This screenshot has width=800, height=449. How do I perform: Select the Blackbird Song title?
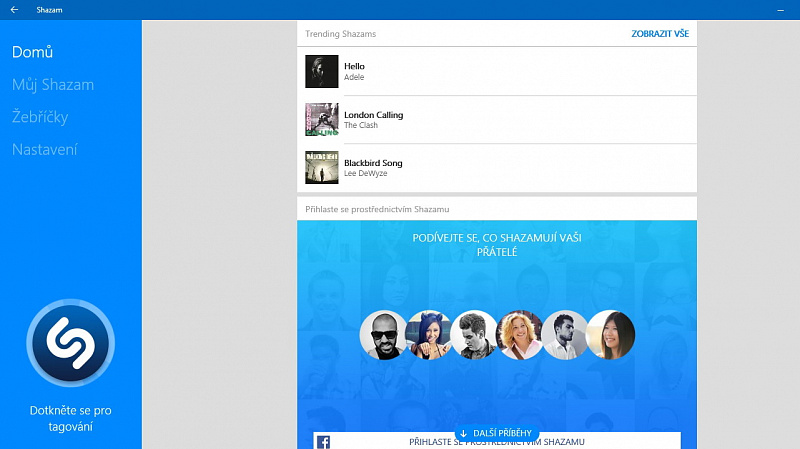(x=373, y=163)
